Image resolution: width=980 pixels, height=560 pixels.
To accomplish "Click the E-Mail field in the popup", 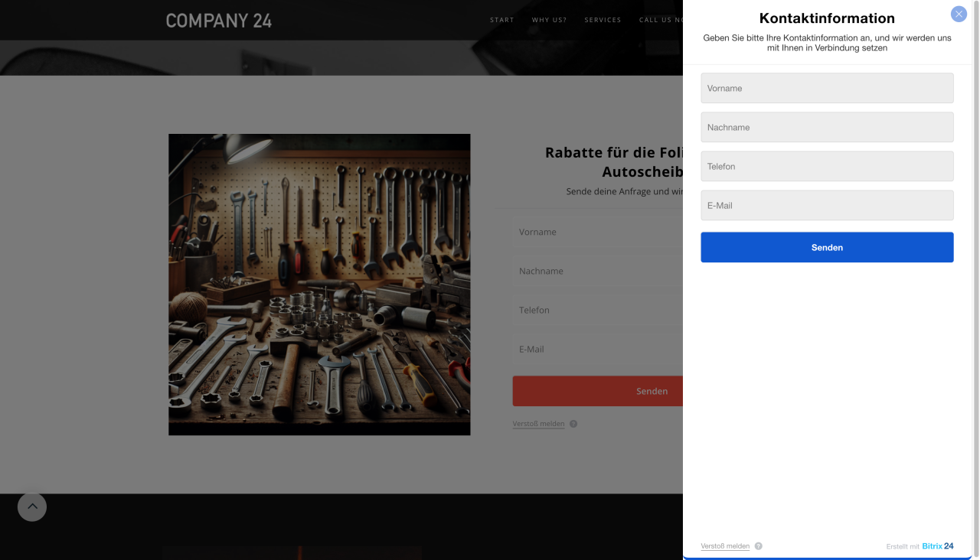I will 827,205.
